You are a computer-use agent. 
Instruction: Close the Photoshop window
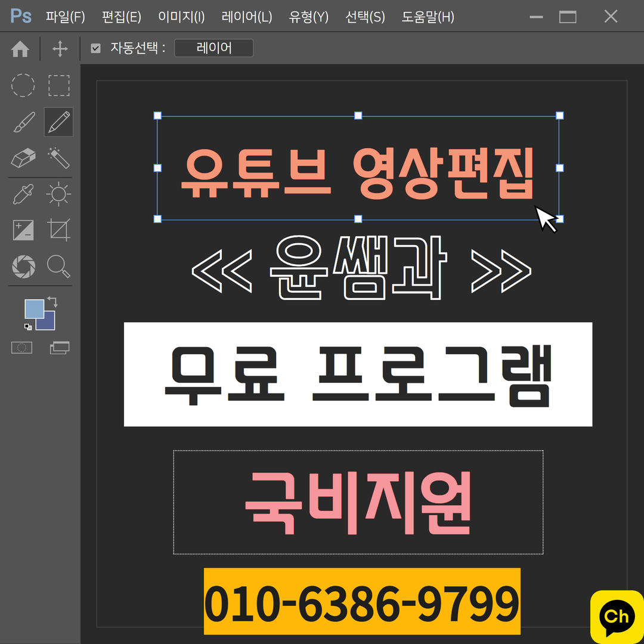pyautogui.click(x=611, y=17)
